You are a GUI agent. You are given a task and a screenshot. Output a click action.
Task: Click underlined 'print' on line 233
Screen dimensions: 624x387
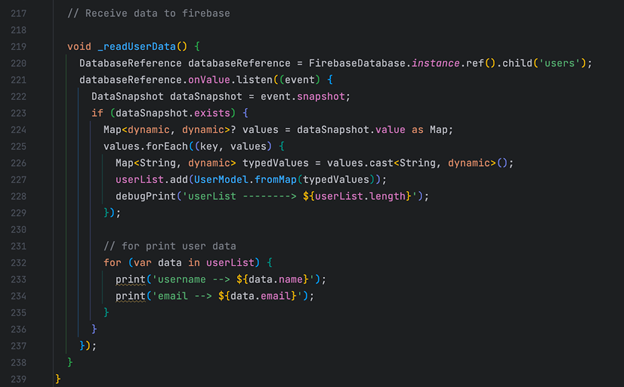pyautogui.click(x=131, y=280)
